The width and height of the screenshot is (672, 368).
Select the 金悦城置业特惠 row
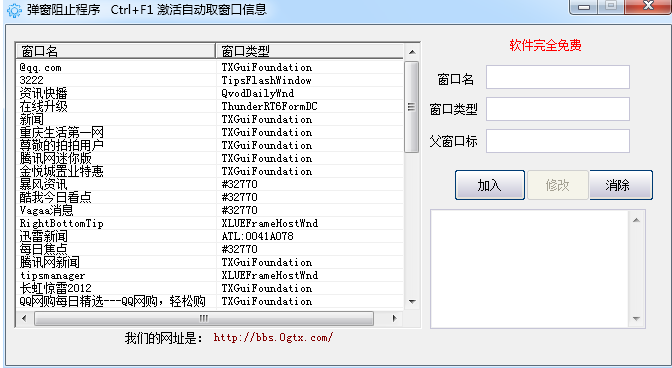coord(210,171)
